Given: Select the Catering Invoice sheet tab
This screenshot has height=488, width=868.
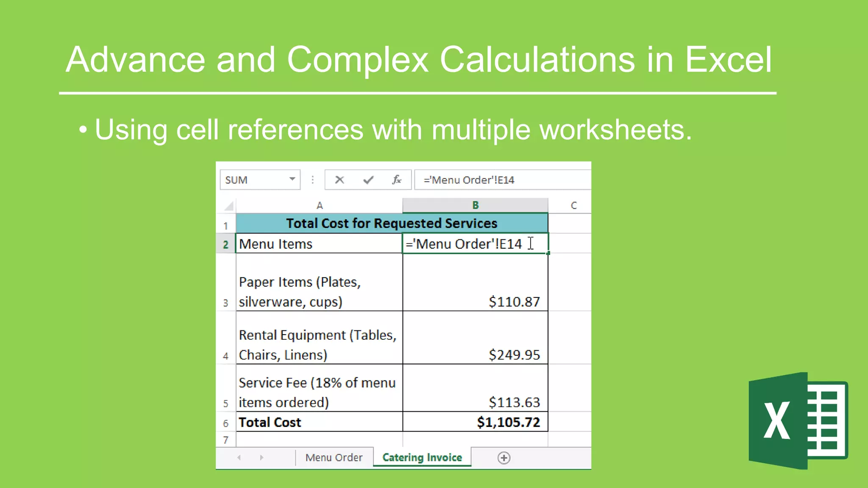Looking at the screenshot, I should point(422,457).
